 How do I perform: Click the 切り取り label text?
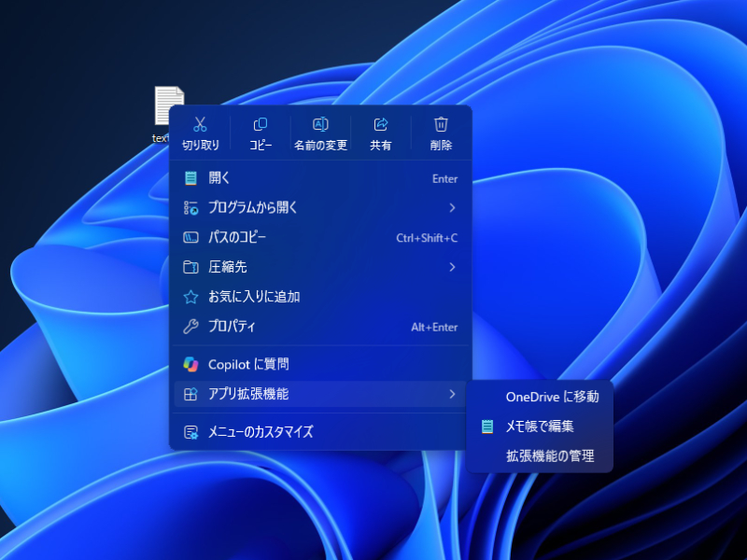[201, 145]
